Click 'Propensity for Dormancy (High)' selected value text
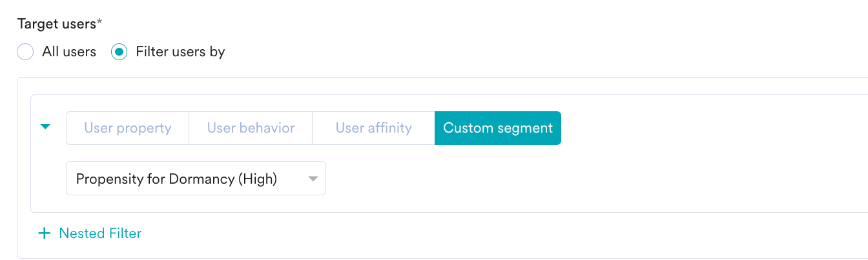 pos(176,179)
